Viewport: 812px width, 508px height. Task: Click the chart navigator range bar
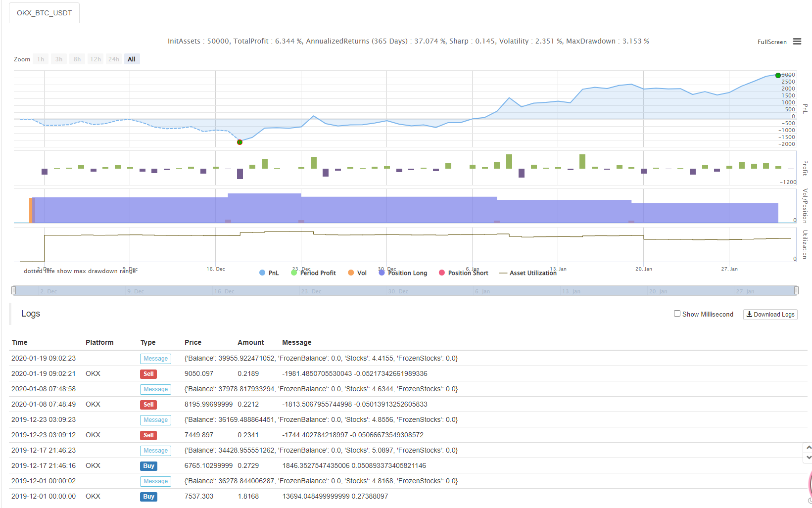[x=405, y=291]
